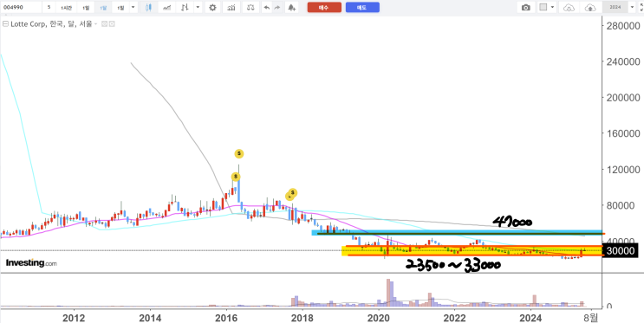The image size is (644, 323).
Task: Click the 160000 price axis label
Action: (622, 133)
